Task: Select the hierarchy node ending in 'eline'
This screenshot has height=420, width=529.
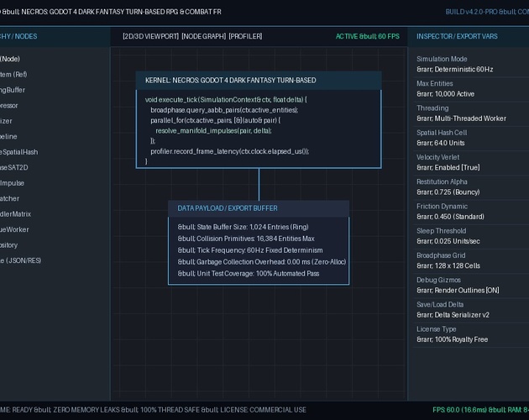Action: (8, 136)
